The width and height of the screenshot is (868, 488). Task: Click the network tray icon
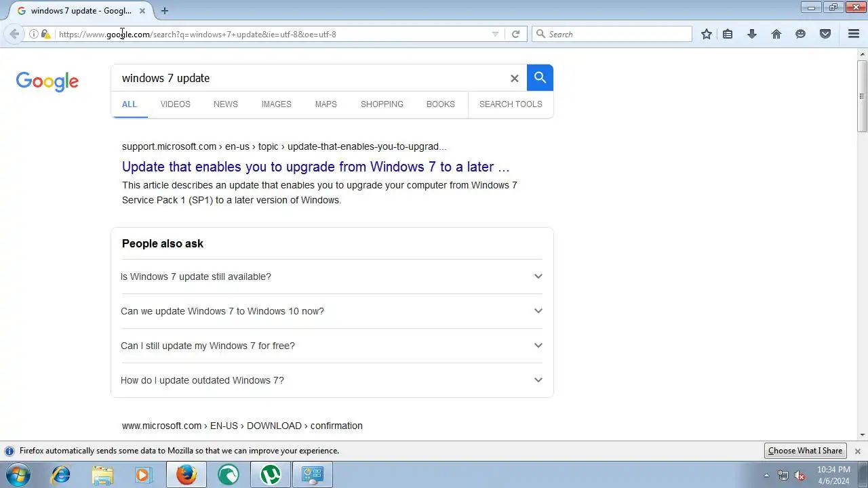tap(783, 475)
